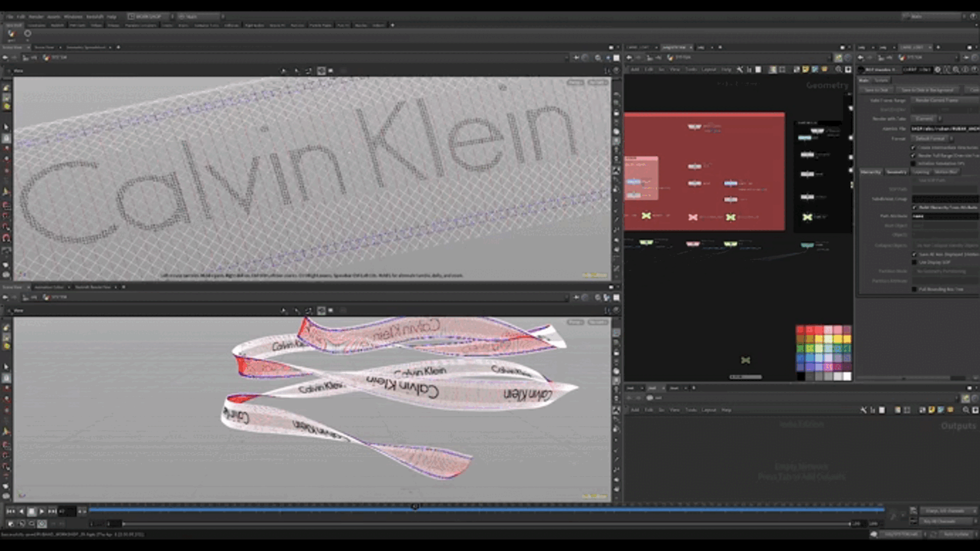Click Save to Disk in Background button
Image resolution: width=980 pixels, height=551 pixels.
click(927, 90)
